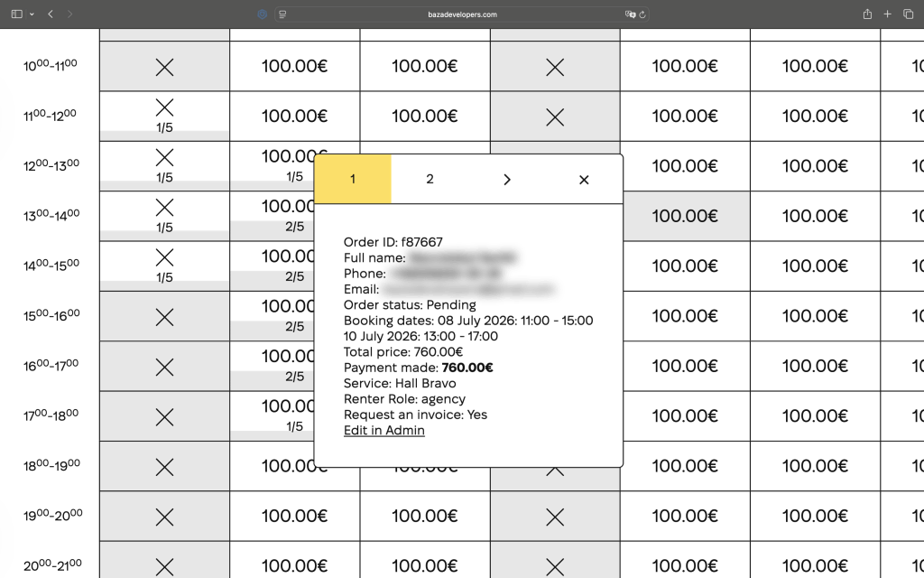Select the X 1/5 cell in 13:00-14:00 row

point(164,216)
